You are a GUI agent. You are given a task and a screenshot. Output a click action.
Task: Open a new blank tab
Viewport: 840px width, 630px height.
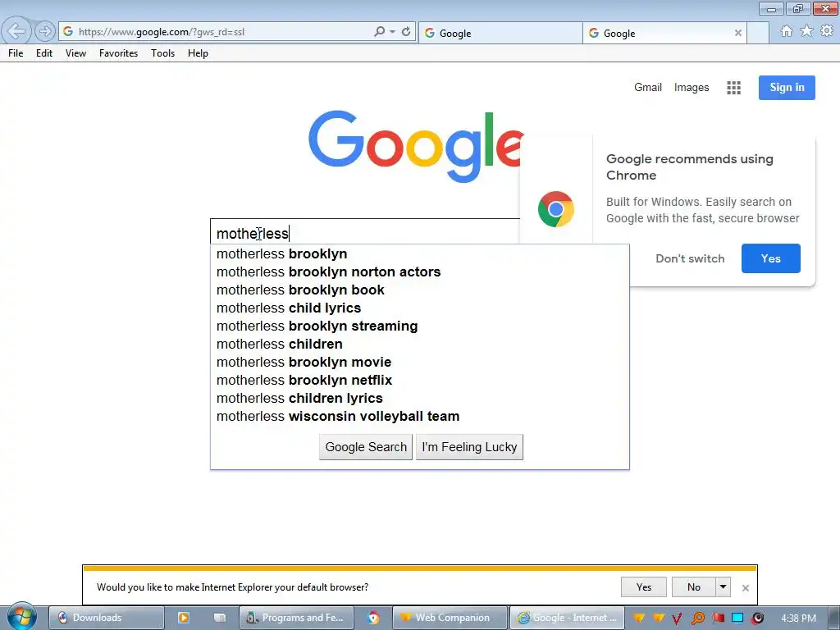(x=757, y=33)
